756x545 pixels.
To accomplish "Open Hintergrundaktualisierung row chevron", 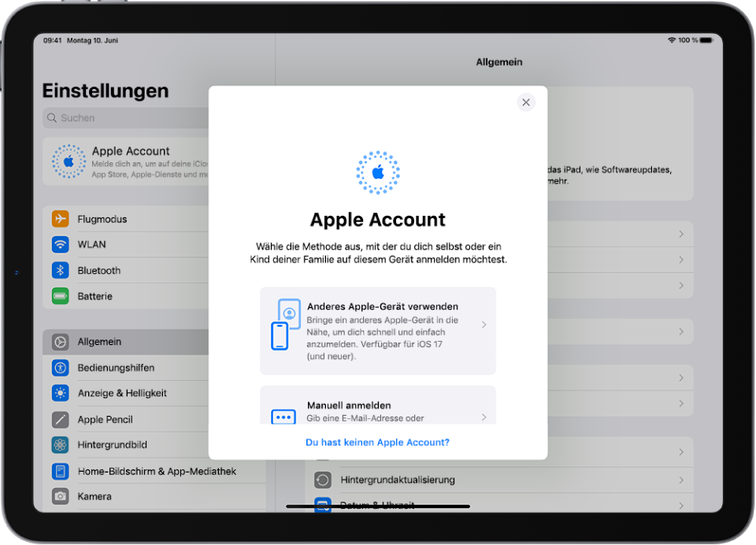I will (681, 480).
